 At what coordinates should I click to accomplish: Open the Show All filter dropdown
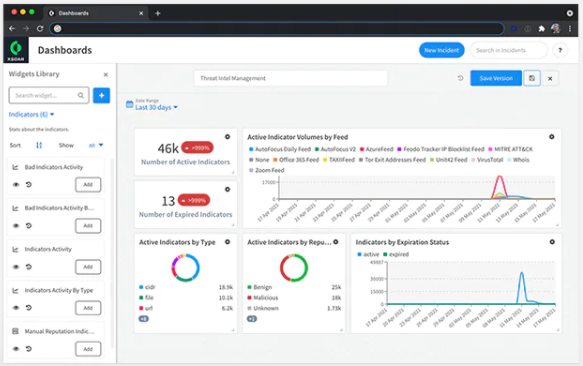pyautogui.click(x=96, y=145)
